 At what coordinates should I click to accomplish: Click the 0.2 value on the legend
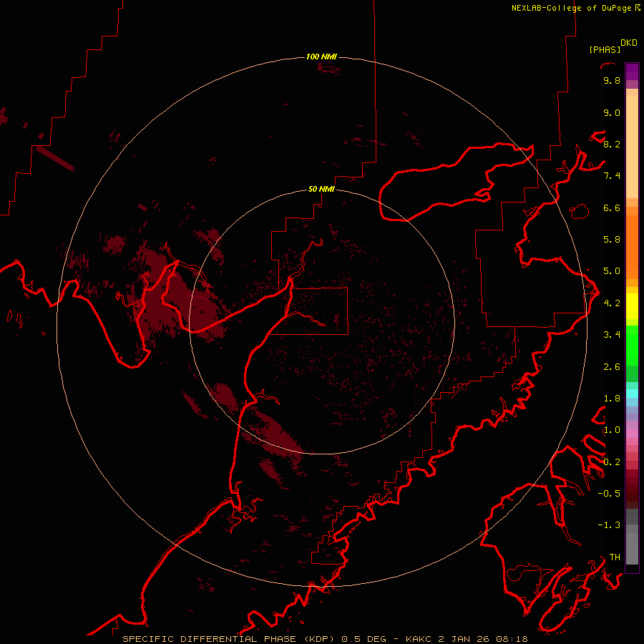(x=612, y=462)
